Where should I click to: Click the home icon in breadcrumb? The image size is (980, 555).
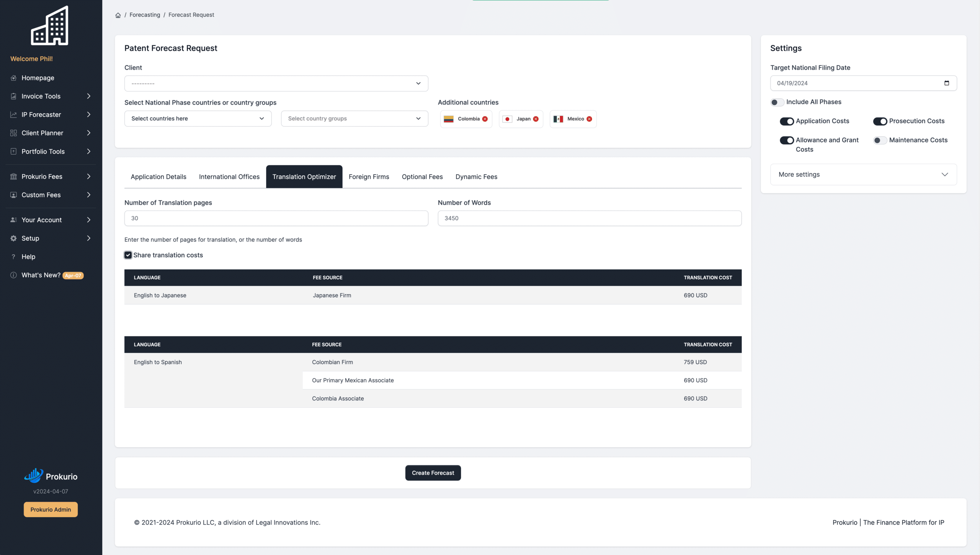(x=118, y=15)
